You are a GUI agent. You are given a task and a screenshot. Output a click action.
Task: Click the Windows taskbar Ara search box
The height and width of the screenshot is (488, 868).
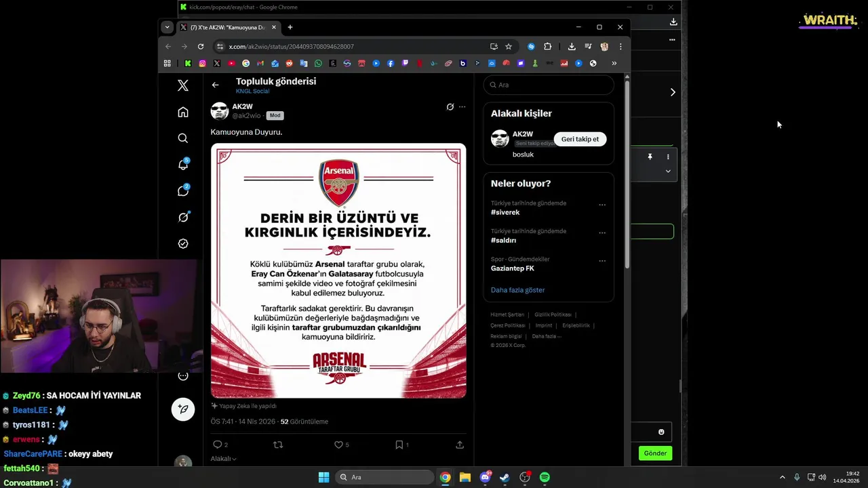pyautogui.click(x=385, y=477)
